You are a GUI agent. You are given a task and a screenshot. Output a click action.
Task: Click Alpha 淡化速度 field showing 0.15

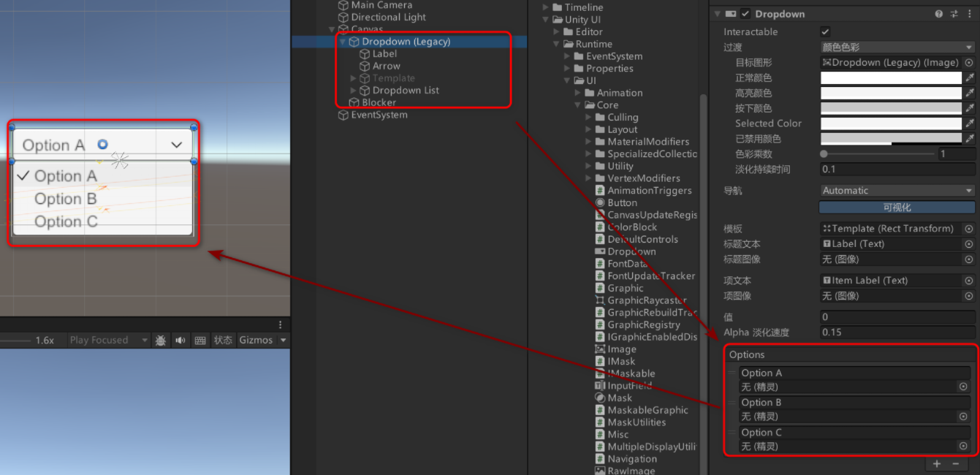[x=897, y=332]
